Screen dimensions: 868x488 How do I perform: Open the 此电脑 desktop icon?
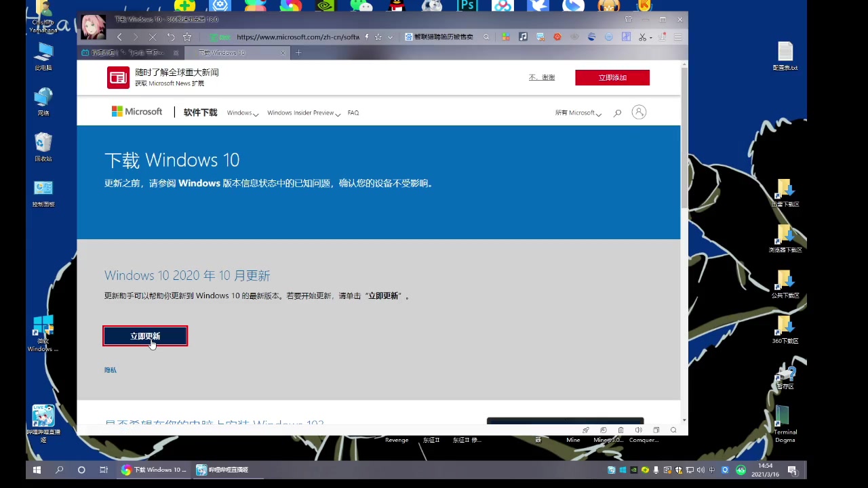43,57
